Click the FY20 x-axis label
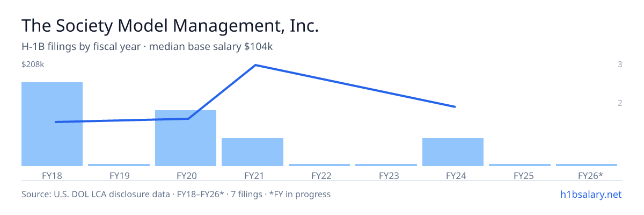Viewport: 644px width, 215px height. tap(186, 175)
